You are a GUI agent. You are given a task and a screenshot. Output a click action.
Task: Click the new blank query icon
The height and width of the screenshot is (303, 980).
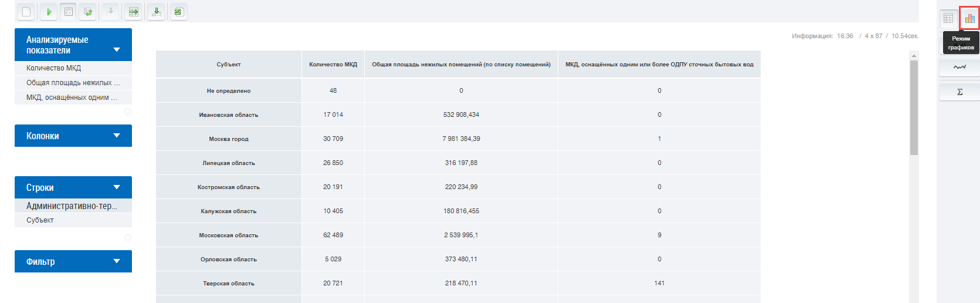coord(26,12)
